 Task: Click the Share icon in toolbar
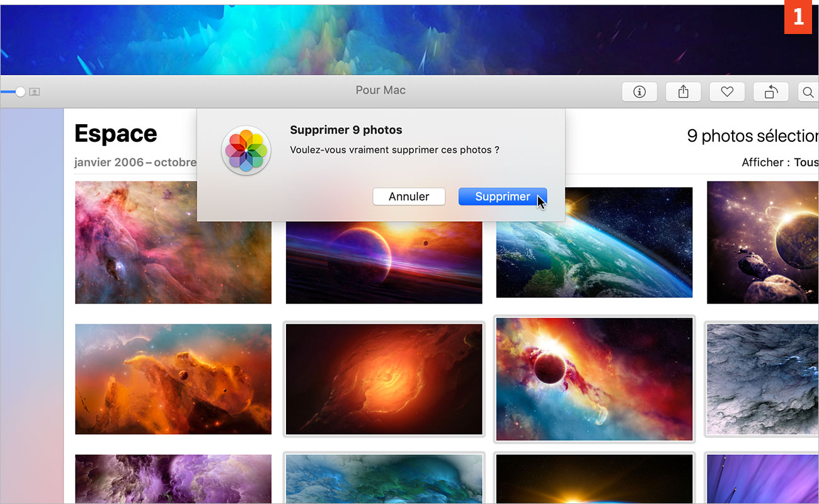click(x=684, y=92)
